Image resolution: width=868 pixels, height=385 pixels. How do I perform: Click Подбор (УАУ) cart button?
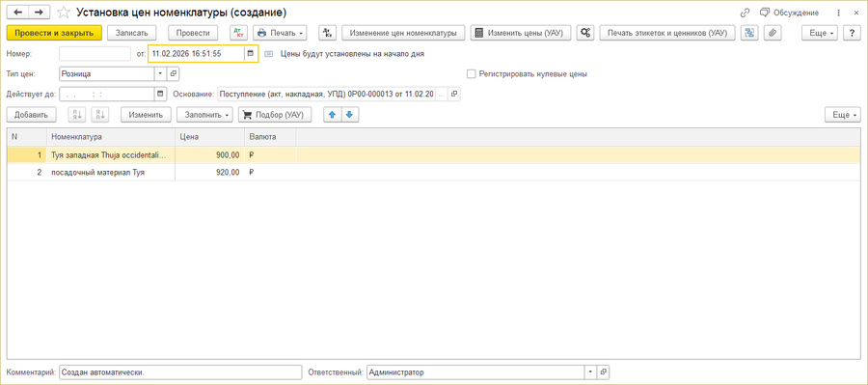(275, 115)
